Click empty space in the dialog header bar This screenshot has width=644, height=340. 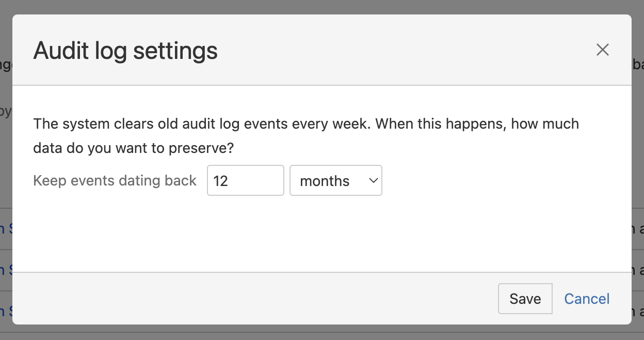[387, 51]
